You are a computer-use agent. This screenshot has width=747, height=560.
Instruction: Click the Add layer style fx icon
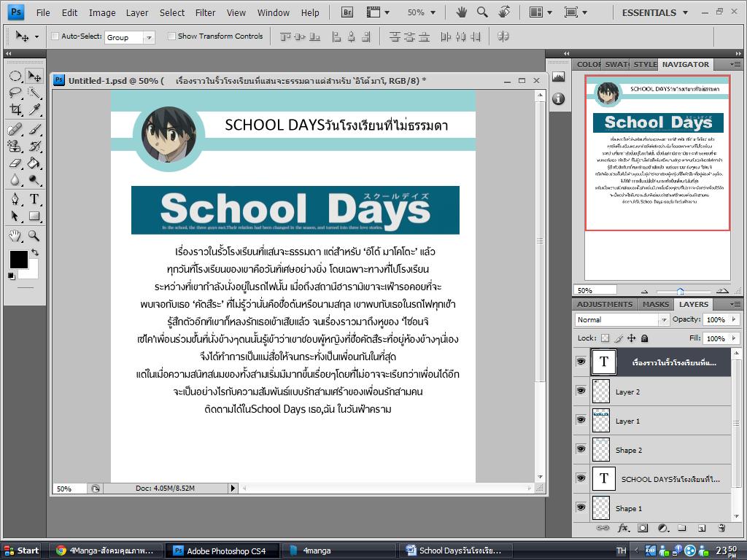pyautogui.click(x=623, y=528)
